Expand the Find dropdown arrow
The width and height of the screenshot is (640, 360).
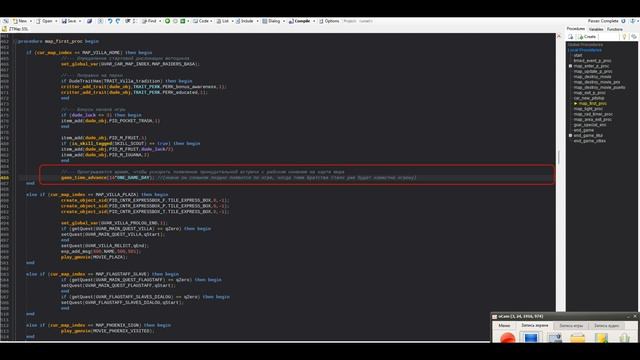(x=160, y=21)
